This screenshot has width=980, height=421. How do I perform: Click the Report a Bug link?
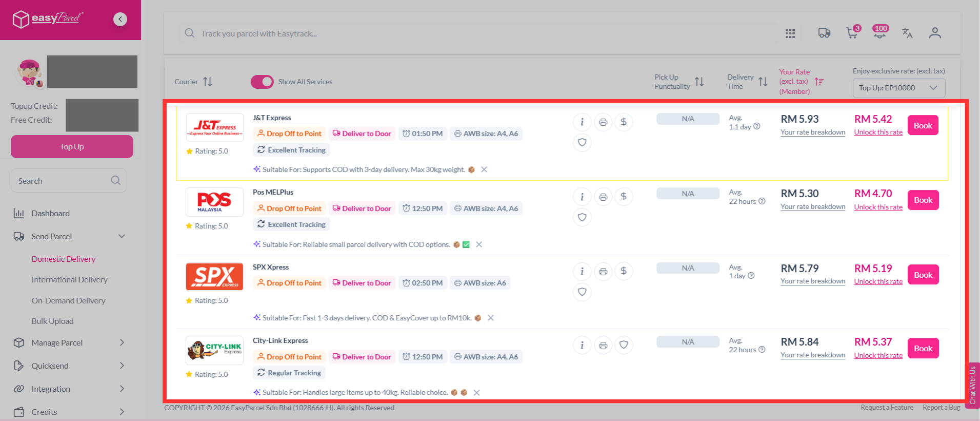coord(942,407)
